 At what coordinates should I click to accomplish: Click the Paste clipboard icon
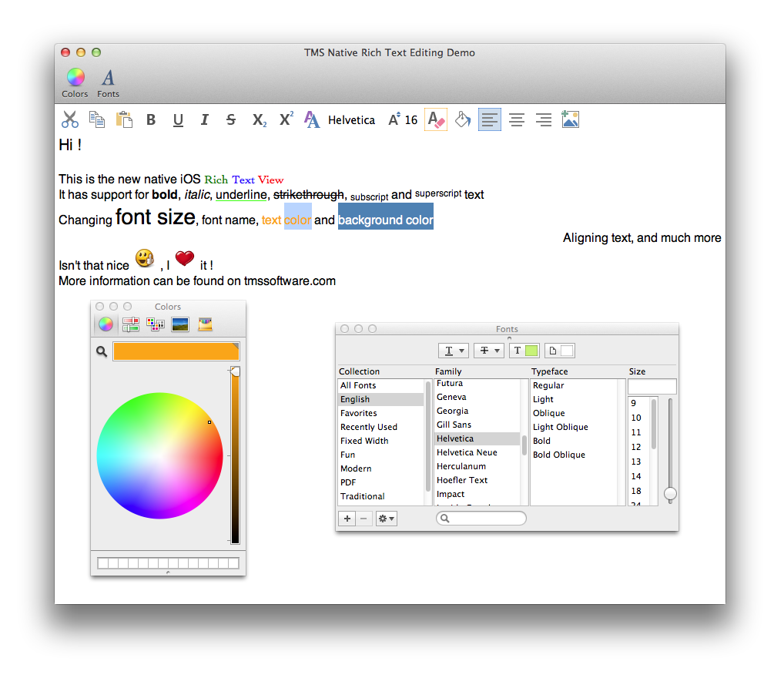(x=124, y=119)
